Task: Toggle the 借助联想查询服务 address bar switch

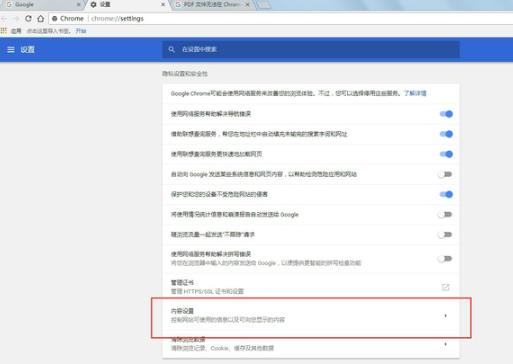Action: [446, 134]
